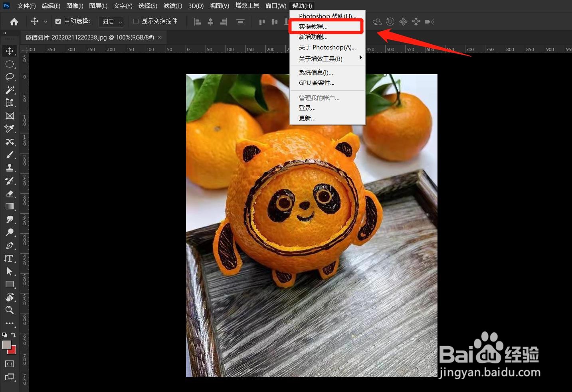Open the 图层 auto-select dropdown

[x=111, y=21]
